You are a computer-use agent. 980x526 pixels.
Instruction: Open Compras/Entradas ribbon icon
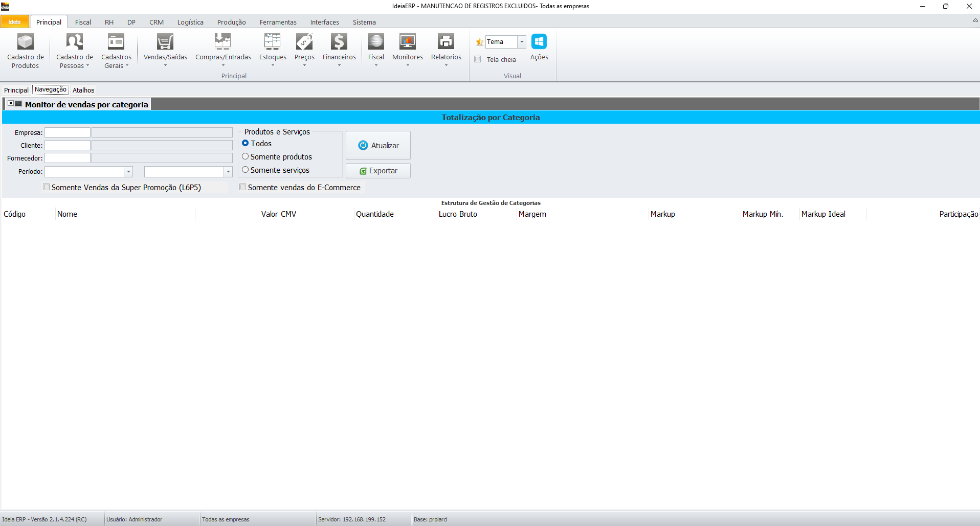coord(222,42)
